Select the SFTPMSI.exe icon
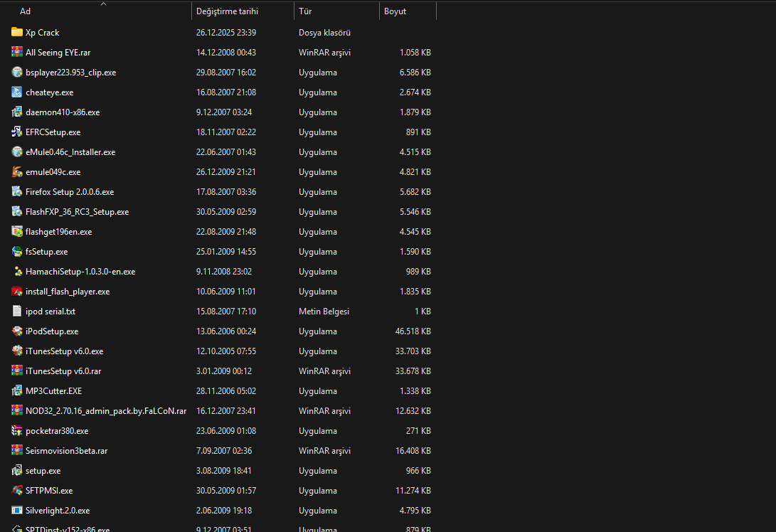Viewport: 776px width, 532px height. (17, 491)
